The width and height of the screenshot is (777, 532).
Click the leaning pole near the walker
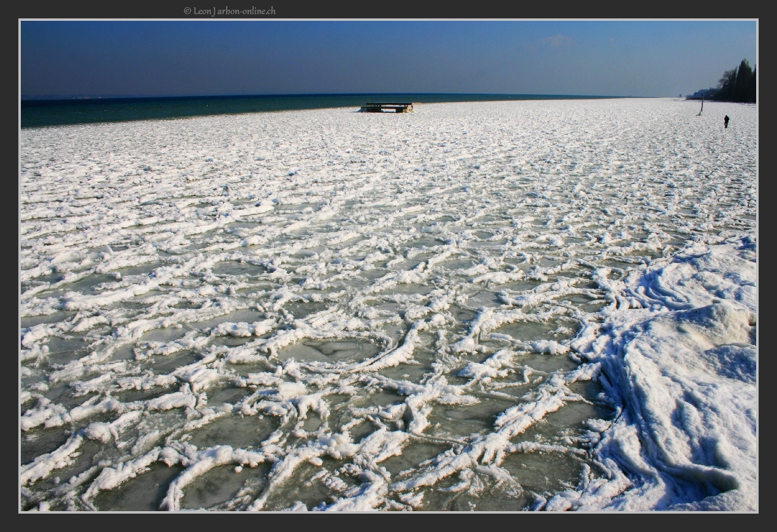click(x=701, y=107)
